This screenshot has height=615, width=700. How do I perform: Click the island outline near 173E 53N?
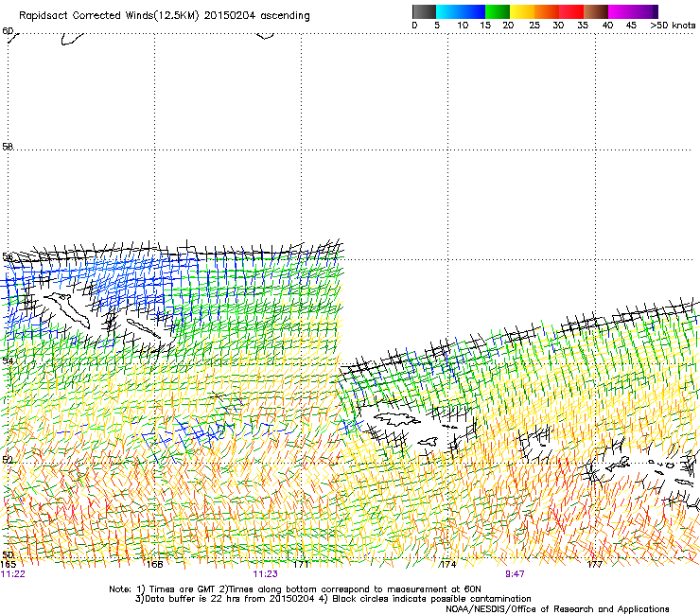click(x=397, y=419)
